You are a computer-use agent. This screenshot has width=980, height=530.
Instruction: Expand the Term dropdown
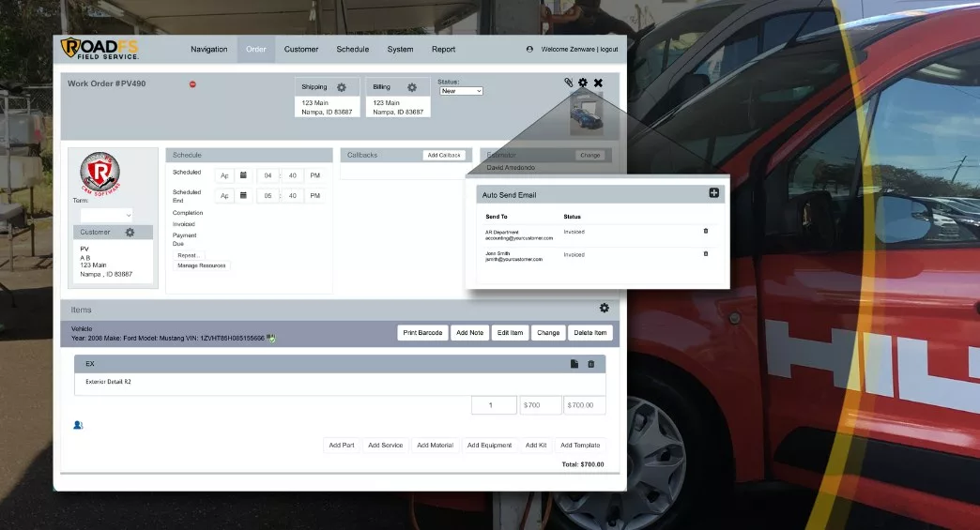pyautogui.click(x=106, y=215)
